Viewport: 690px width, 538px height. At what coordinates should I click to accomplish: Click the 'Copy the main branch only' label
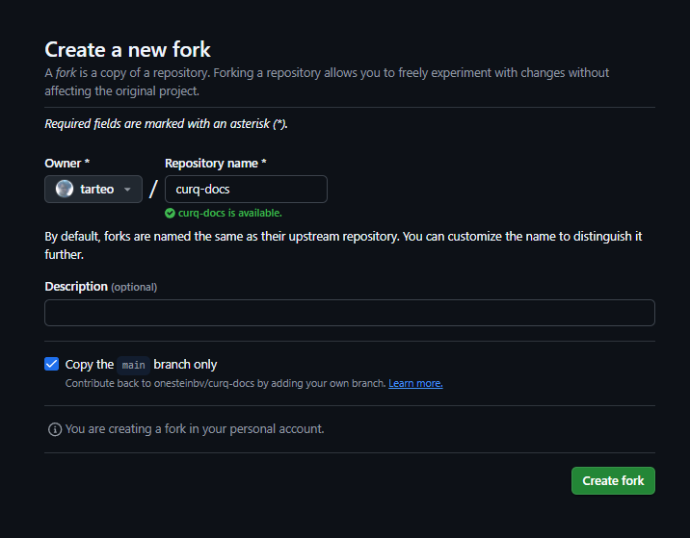[x=141, y=365]
